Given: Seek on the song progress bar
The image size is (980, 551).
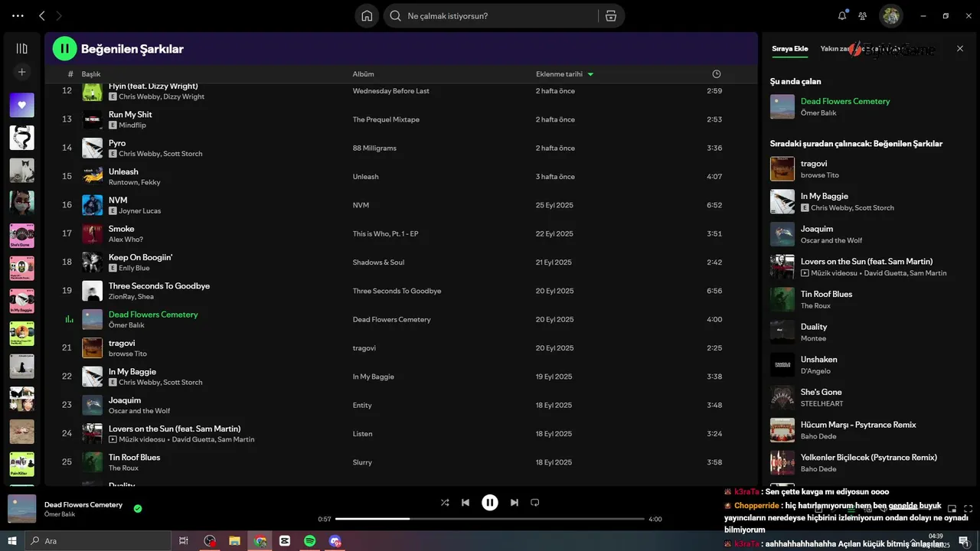Looking at the screenshot, I should coord(490,519).
